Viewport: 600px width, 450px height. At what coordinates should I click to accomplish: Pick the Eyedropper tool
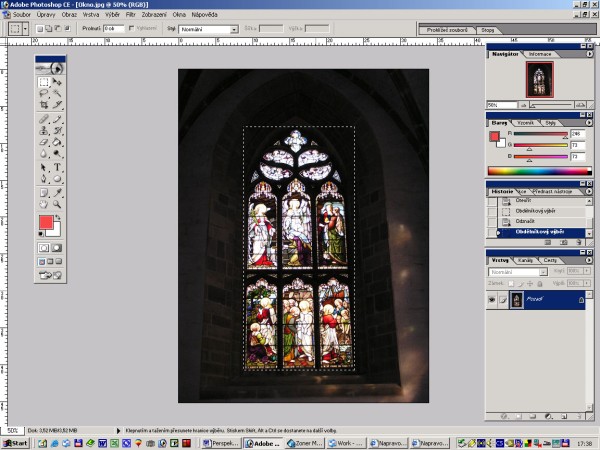click(x=57, y=191)
